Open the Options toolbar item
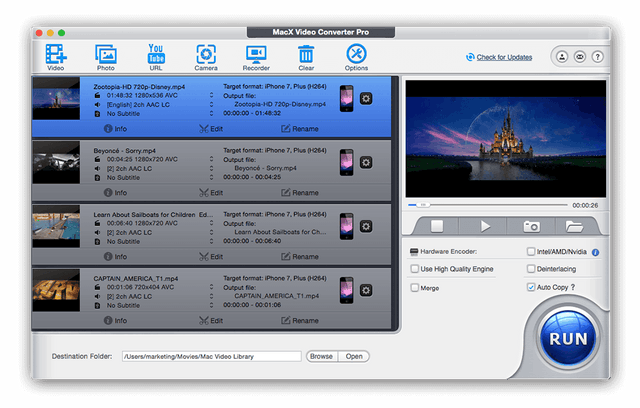This screenshot has height=408, width=640. click(x=356, y=56)
